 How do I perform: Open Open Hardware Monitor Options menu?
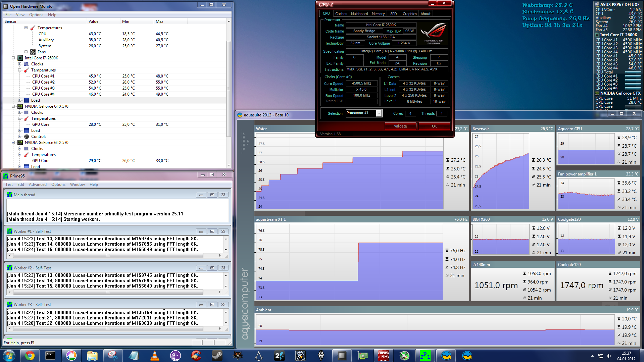(36, 15)
